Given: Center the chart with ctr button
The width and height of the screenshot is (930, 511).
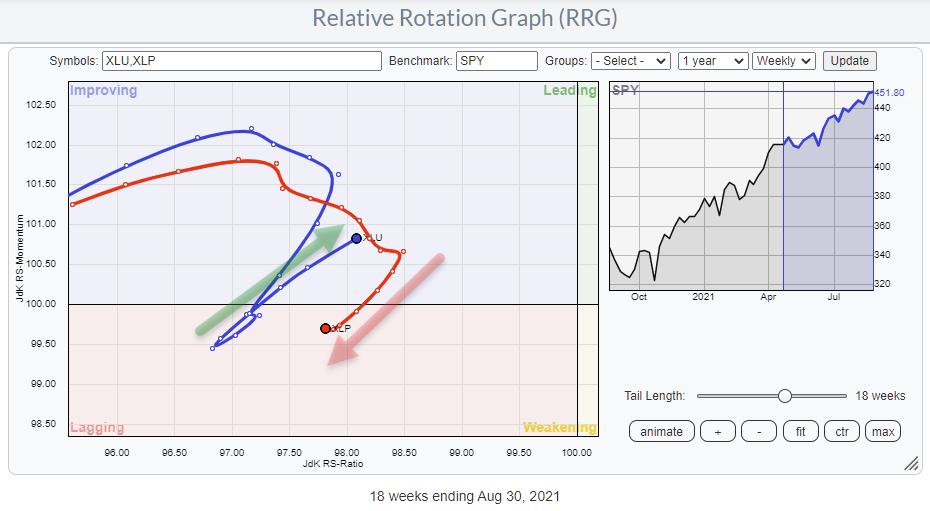Looking at the screenshot, I should (840, 431).
